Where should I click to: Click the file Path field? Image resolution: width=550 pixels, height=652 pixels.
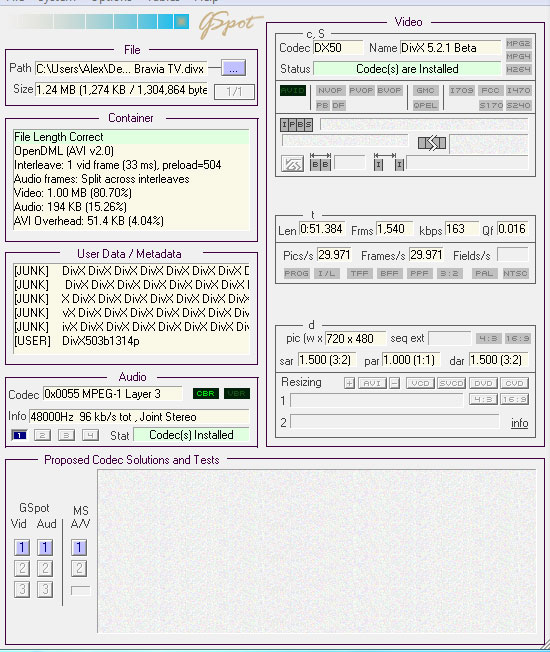click(121, 69)
